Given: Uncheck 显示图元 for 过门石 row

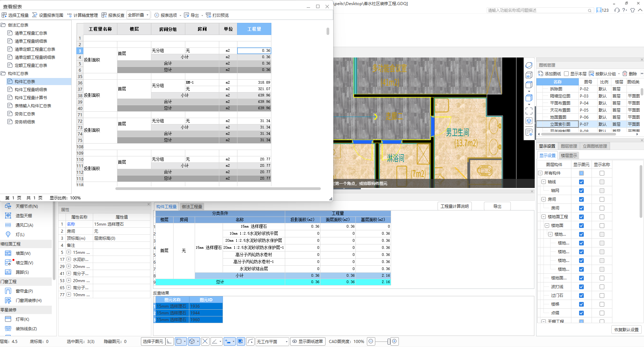Looking at the screenshot, I should tap(581, 296).
